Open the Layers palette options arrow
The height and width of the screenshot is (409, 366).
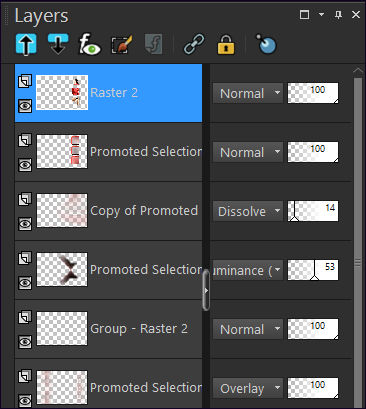(321, 15)
